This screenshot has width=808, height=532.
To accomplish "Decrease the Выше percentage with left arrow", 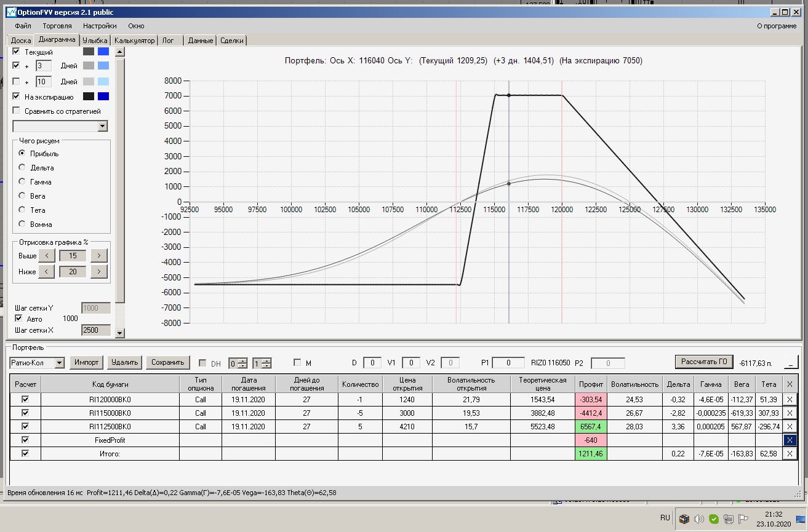I will coord(47,255).
